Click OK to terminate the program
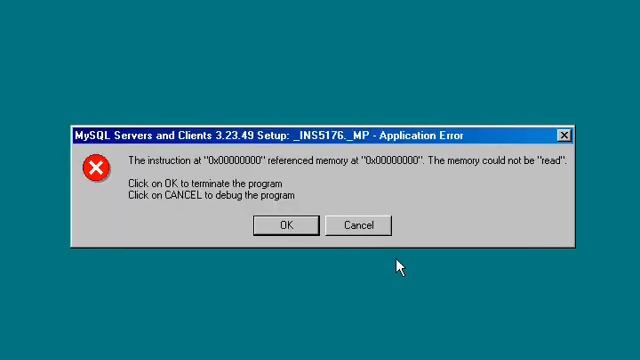This screenshot has height=360, width=640. coord(286,225)
